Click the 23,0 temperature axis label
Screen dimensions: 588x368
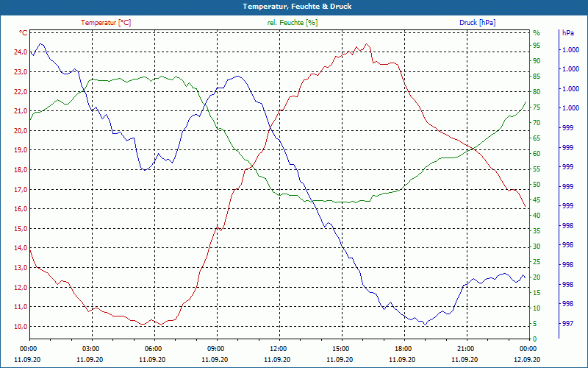[x=21, y=71]
